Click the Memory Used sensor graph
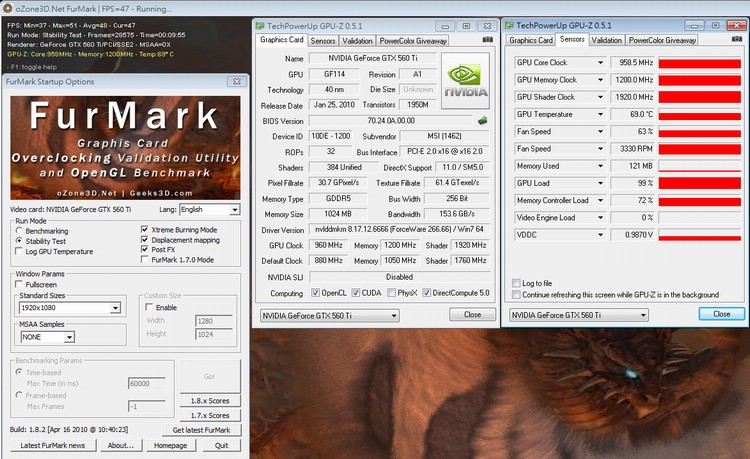The width and height of the screenshot is (750, 459). click(699, 166)
